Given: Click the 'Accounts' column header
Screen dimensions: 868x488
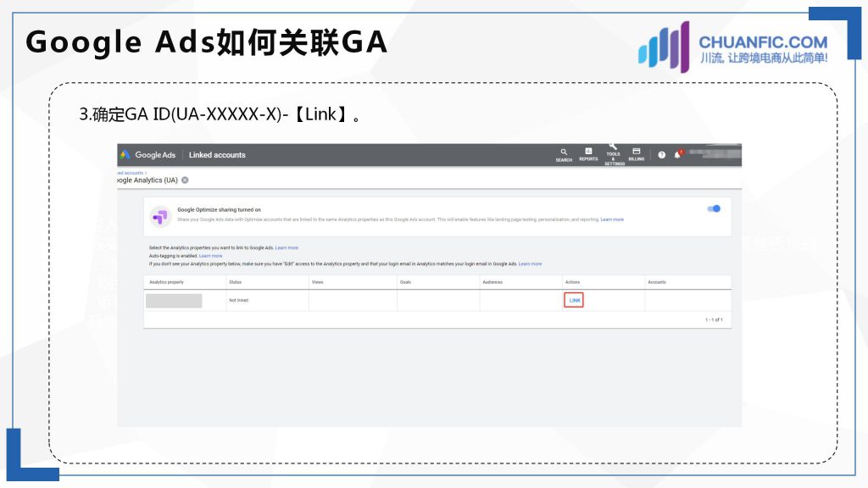Looking at the screenshot, I should (x=657, y=282).
